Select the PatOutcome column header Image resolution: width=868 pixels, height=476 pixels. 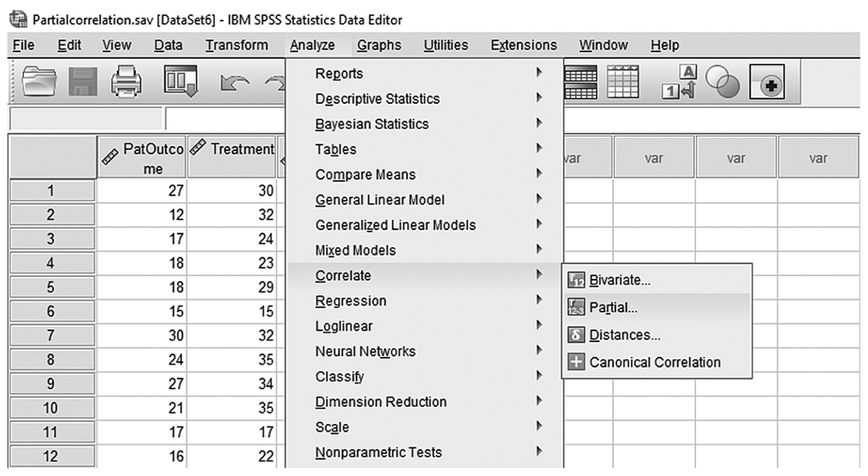click(141, 157)
